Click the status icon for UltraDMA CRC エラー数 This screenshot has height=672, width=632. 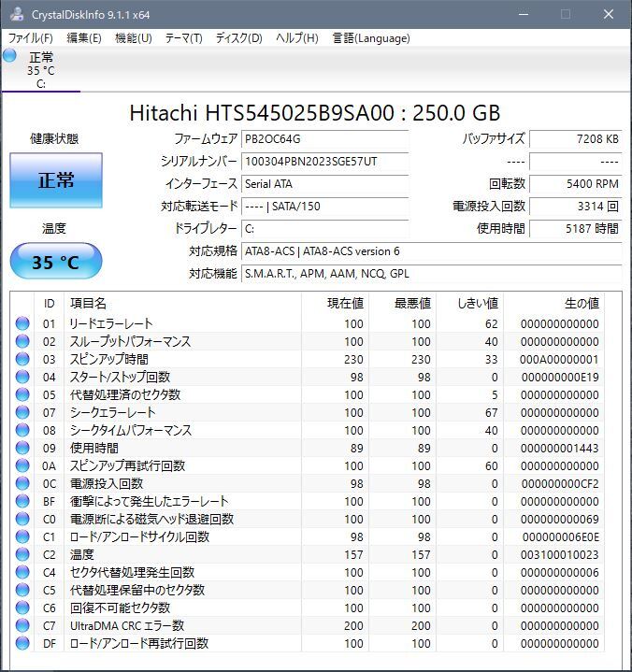22,626
